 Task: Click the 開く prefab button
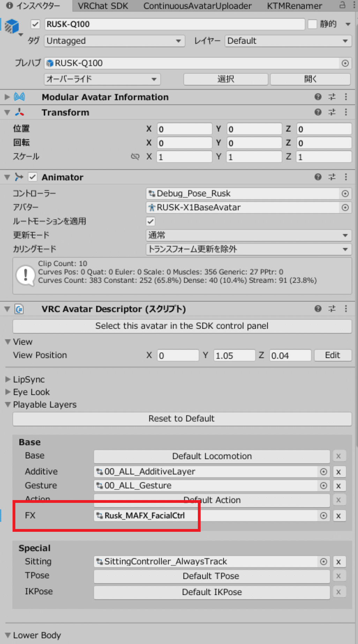coord(310,79)
